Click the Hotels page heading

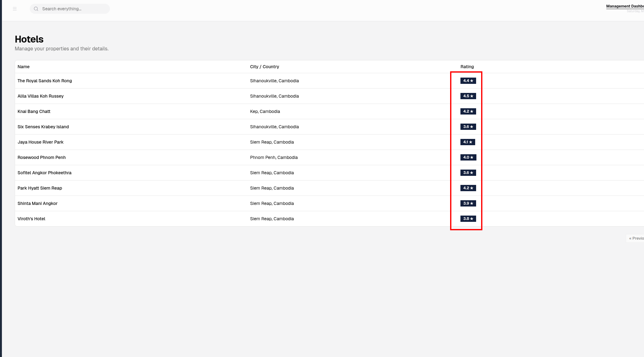(x=29, y=39)
